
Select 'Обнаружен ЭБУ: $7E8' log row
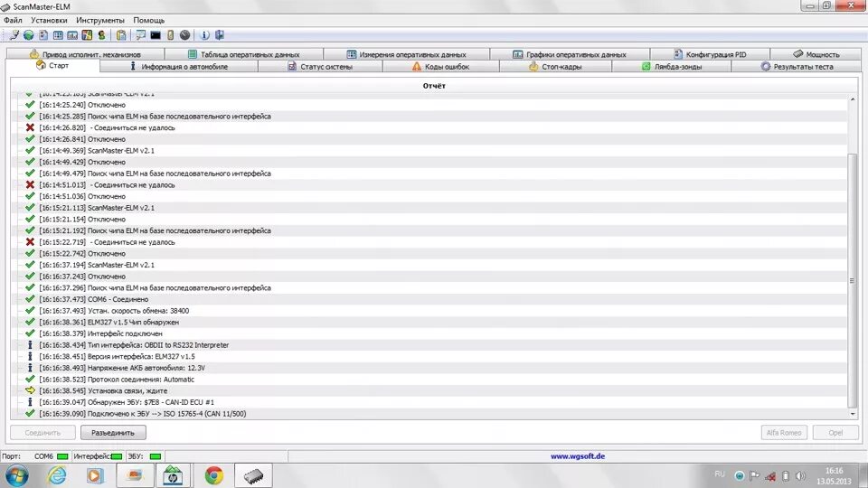point(429,402)
